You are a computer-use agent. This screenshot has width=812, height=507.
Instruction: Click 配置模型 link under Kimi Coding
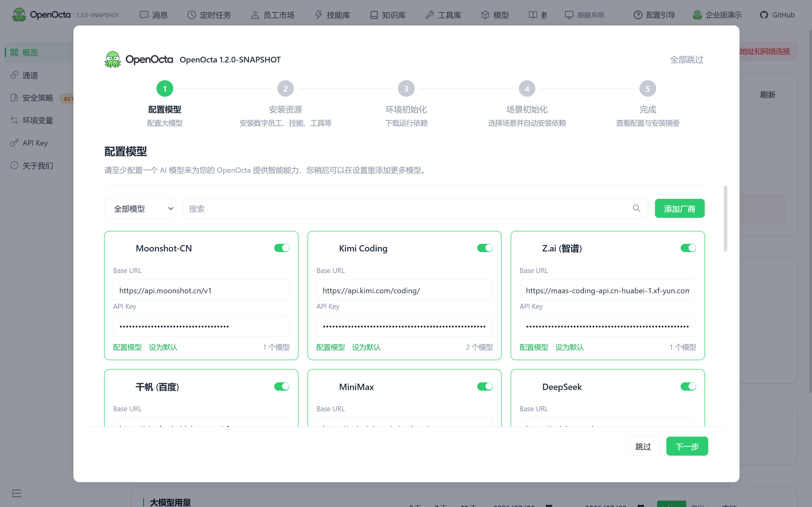point(331,347)
